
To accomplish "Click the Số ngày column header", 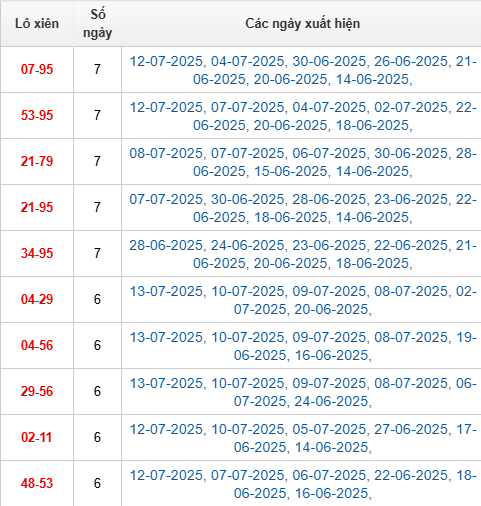I will [97, 23].
